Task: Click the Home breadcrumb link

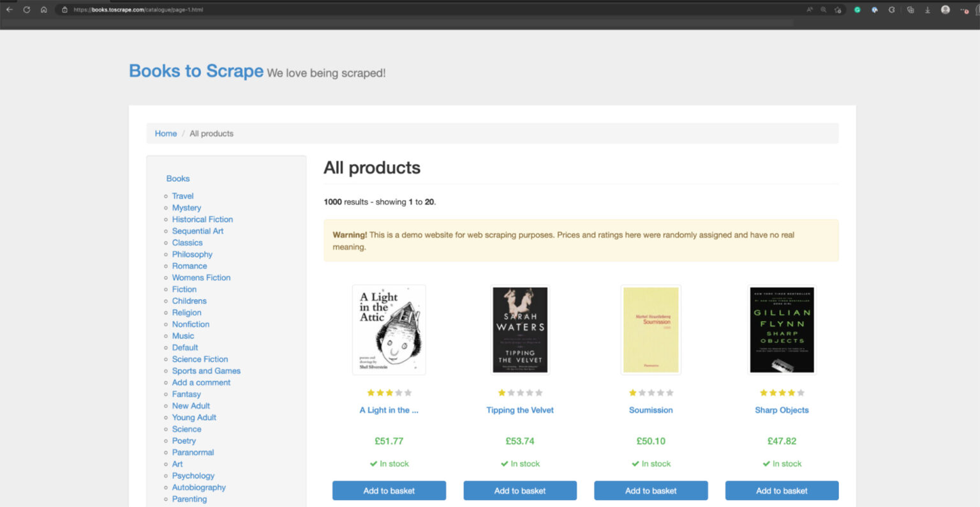Action: click(165, 133)
